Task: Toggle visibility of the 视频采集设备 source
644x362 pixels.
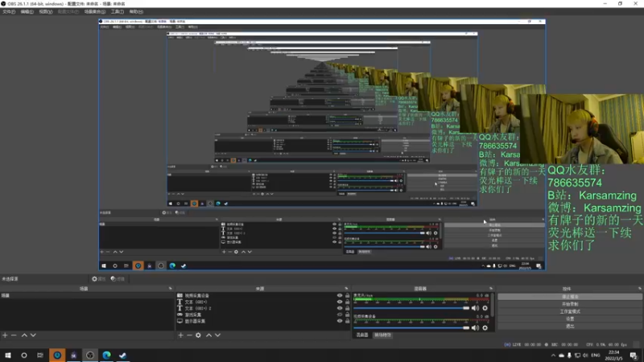Action: point(340,295)
